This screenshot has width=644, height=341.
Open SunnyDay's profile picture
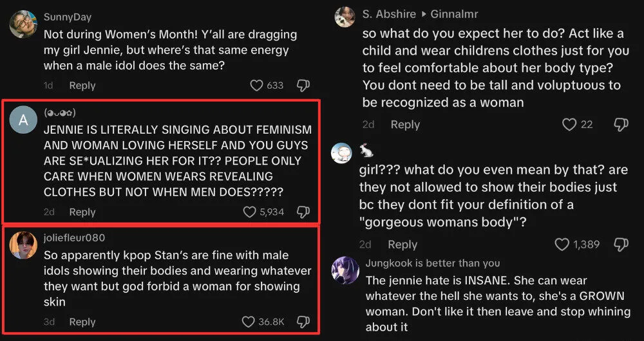[x=24, y=24]
